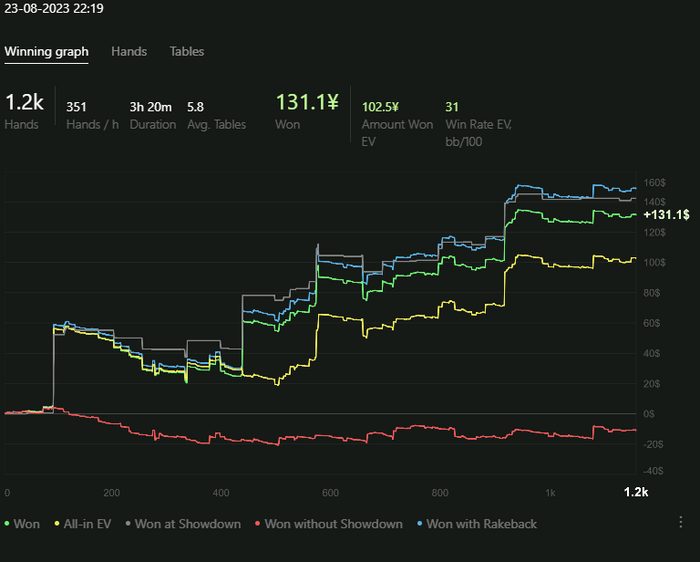This screenshot has width=700, height=562.
Task: Click the 600 hands x-axis marker
Action: 330,492
